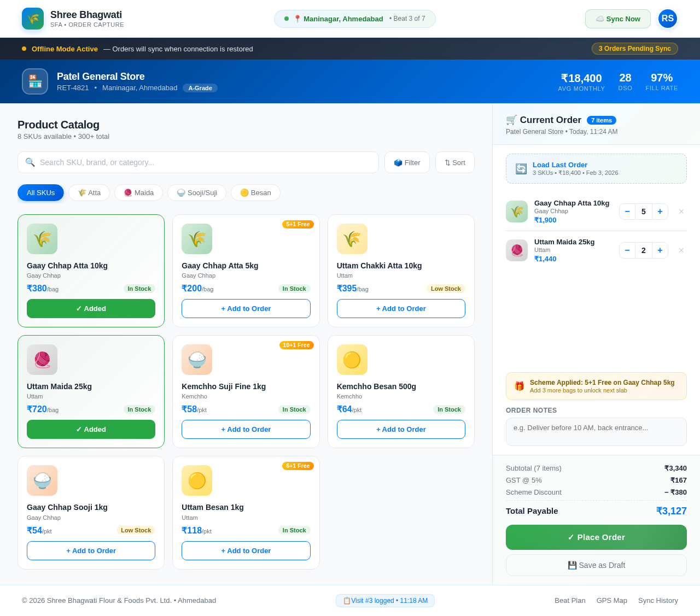Remove Uttam Maida 25kg with the × icon
The width and height of the screenshot is (700, 616).
pyautogui.click(x=681, y=250)
